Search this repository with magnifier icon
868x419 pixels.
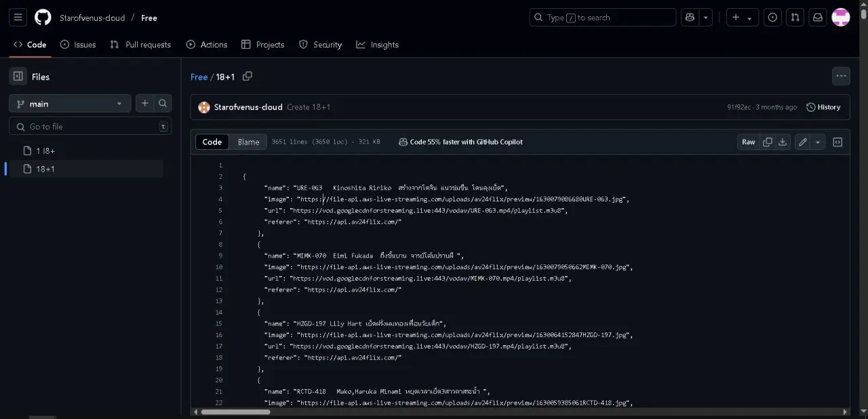coord(163,104)
